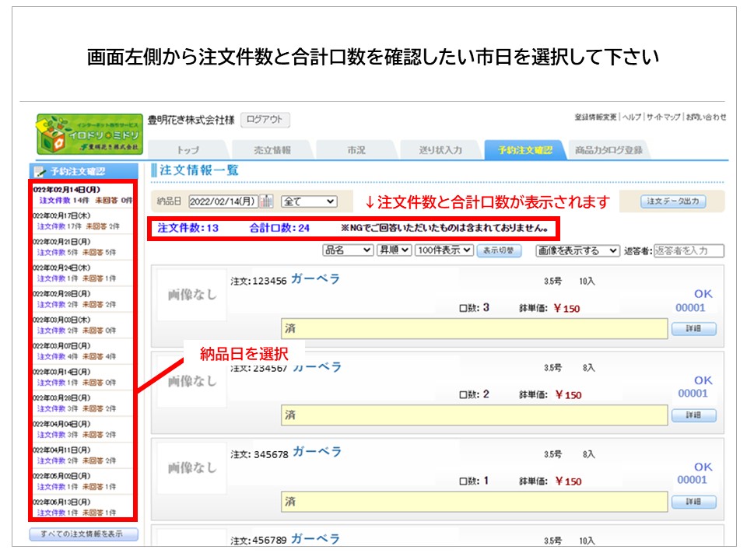Focus the 返答者 input field
This screenshot has width=747, height=560.
[689, 250]
